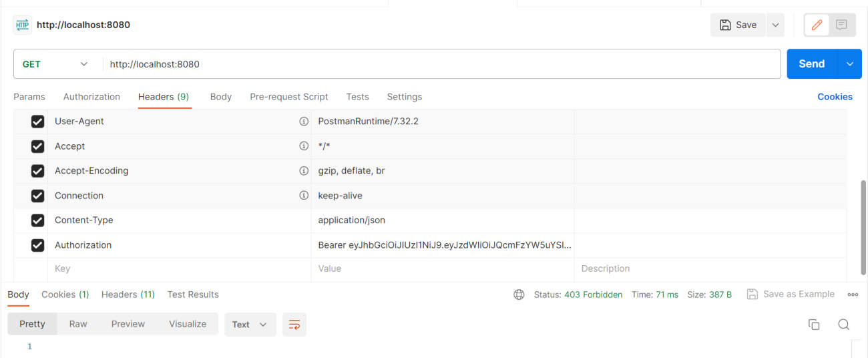
Task: Expand the Send button dropdown arrow
Action: point(849,64)
